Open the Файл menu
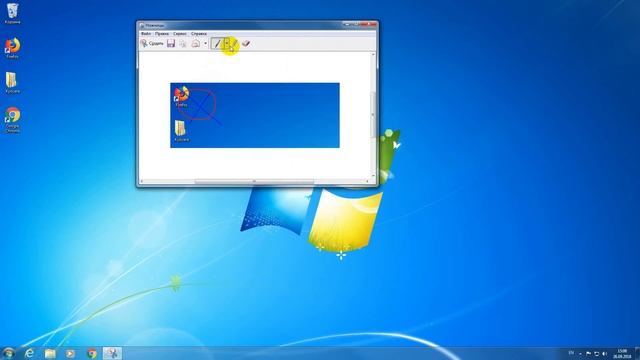 pos(146,33)
